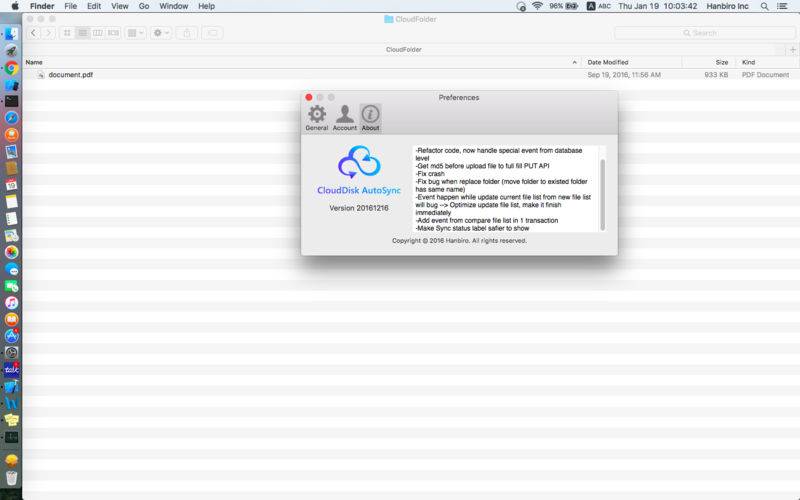Open Safari from the Dock
Screen dimensions: 800x500
click(x=11, y=118)
